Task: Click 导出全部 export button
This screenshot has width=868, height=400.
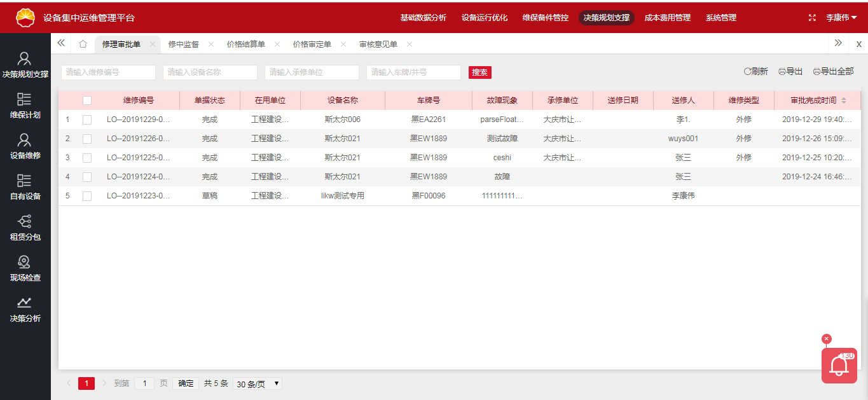Action: (833, 72)
